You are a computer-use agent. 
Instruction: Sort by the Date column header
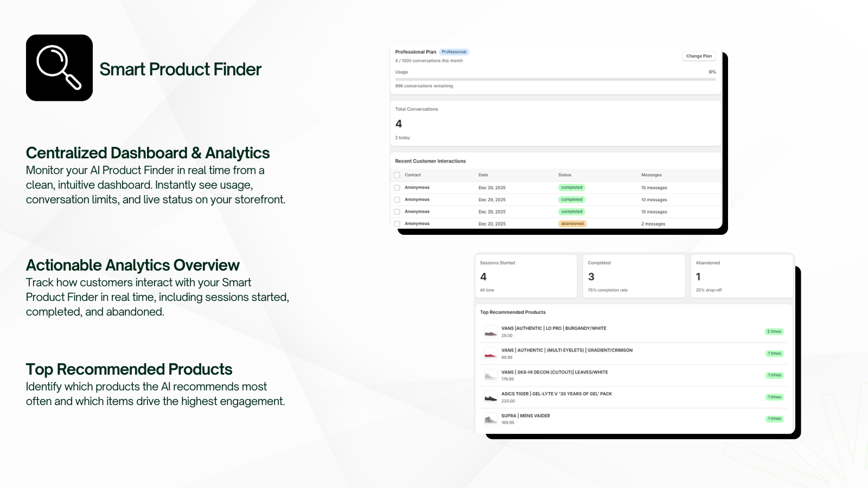click(482, 175)
